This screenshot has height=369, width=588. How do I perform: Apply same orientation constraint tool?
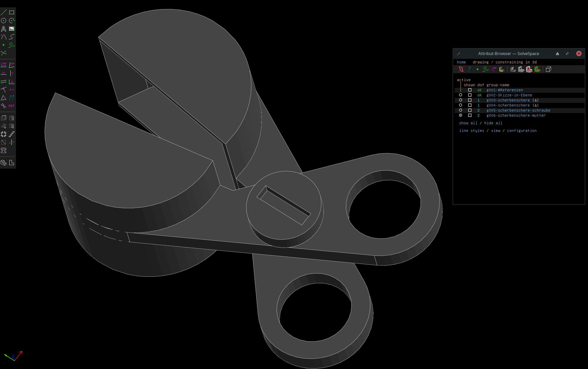point(12,98)
